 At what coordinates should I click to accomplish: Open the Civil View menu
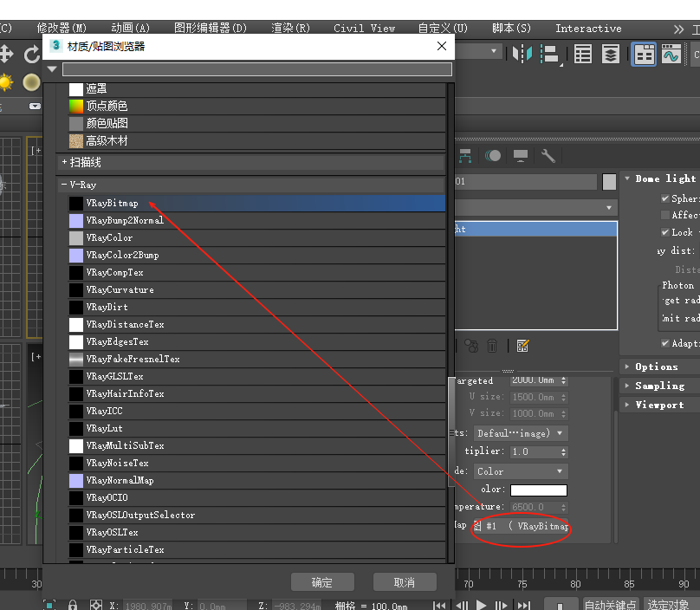click(x=364, y=28)
